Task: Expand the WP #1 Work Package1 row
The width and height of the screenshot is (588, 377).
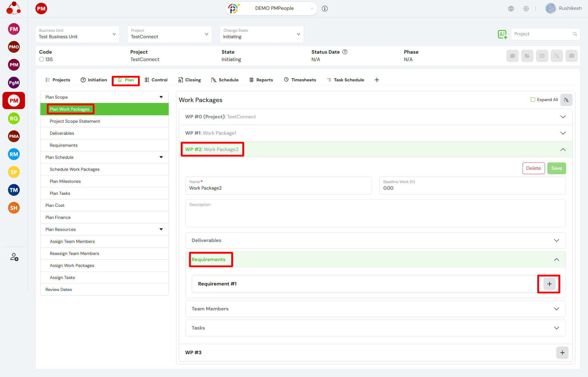Action: (375, 133)
